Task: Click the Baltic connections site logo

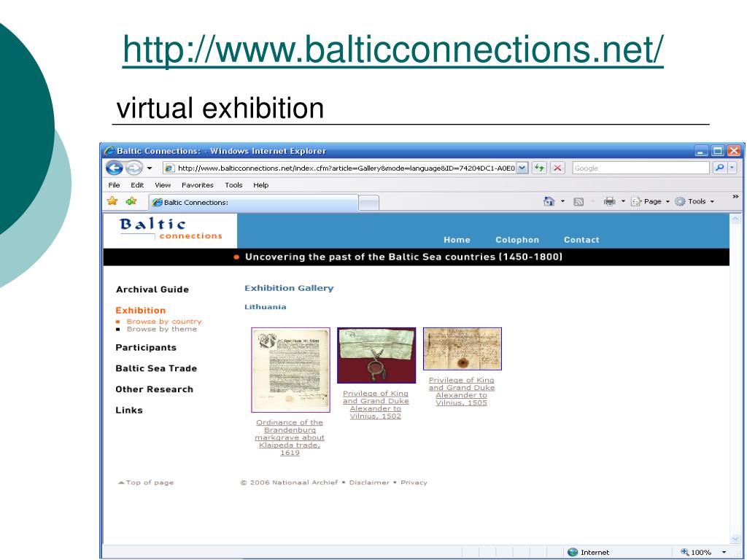Action: pyautogui.click(x=171, y=229)
